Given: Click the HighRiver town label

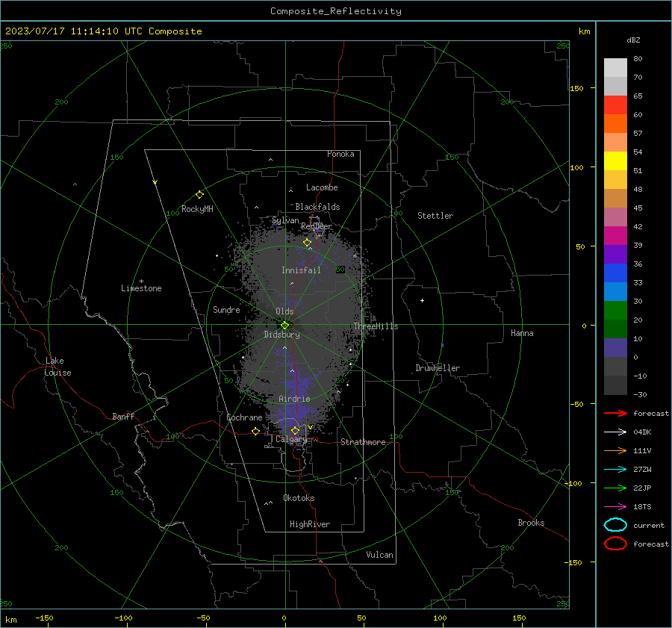Looking at the screenshot, I should 310,524.
